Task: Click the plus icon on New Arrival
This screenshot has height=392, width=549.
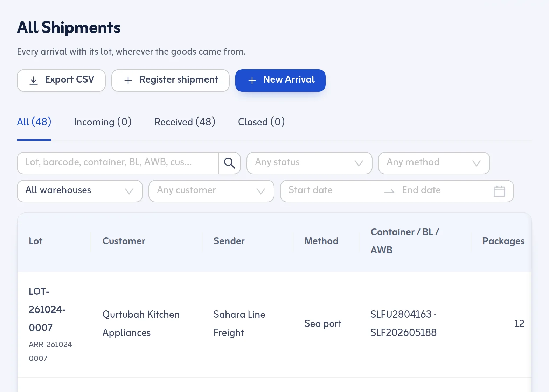Action: (x=252, y=80)
